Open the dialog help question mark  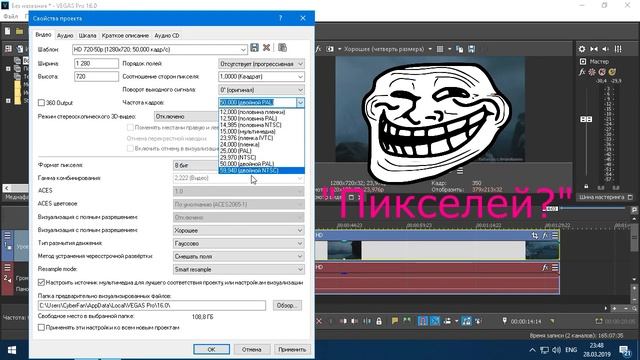coord(280,18)
